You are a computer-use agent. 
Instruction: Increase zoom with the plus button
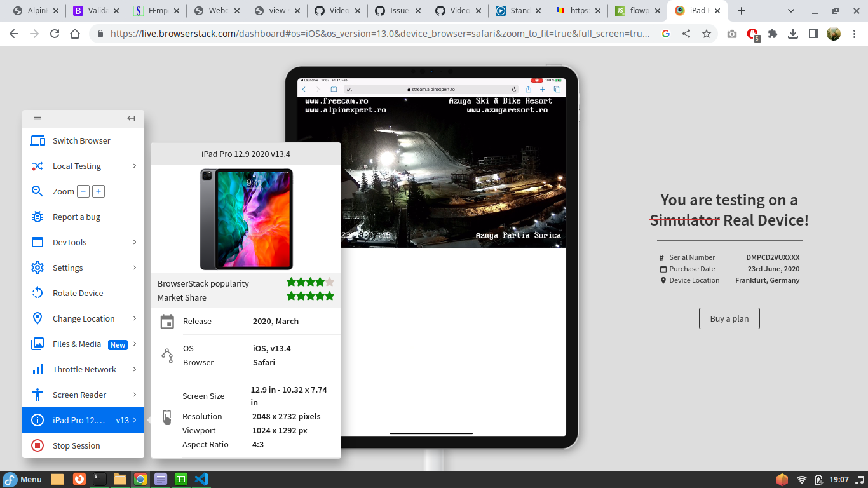pyautogui.click(x=98, y=191)
